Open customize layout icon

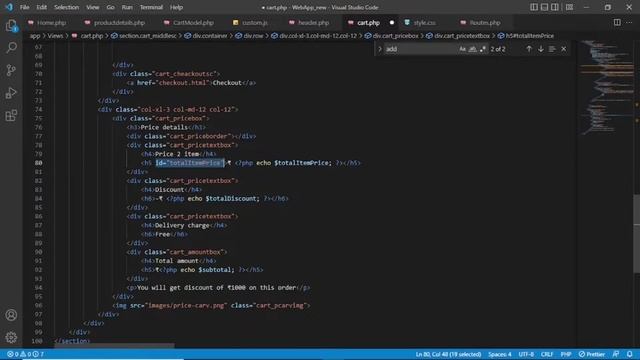[569, 7]
